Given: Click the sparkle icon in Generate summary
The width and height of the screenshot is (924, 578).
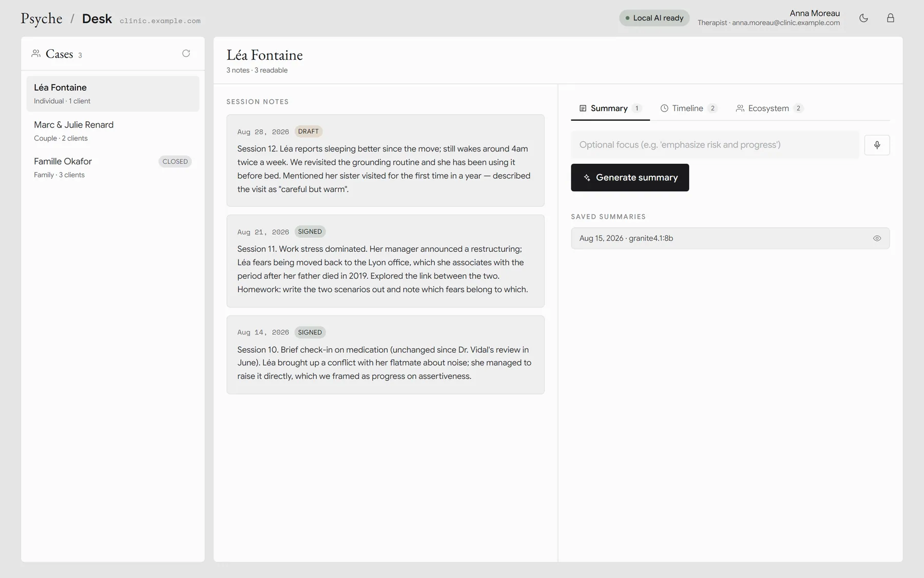Looking at the screenshot, I should 587,178.
